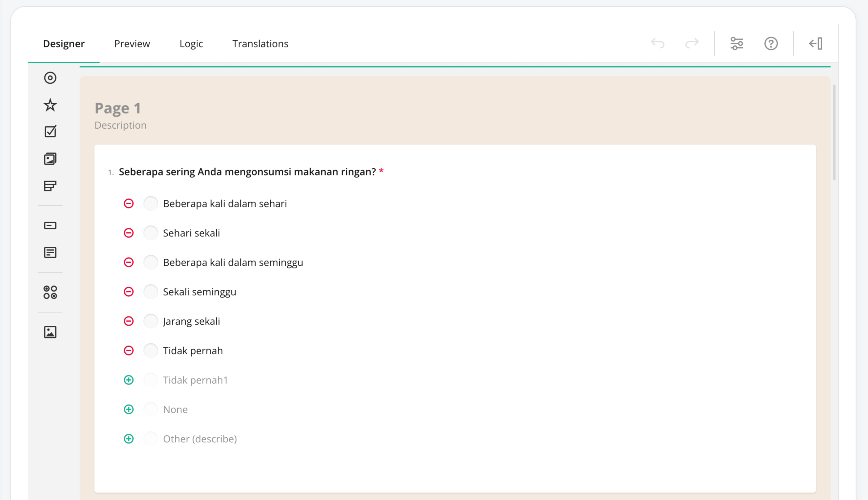This screenshot has height=500, width=868.
Task: Add new choice 'Tidak pernah1'
Action: click(128, 380)
